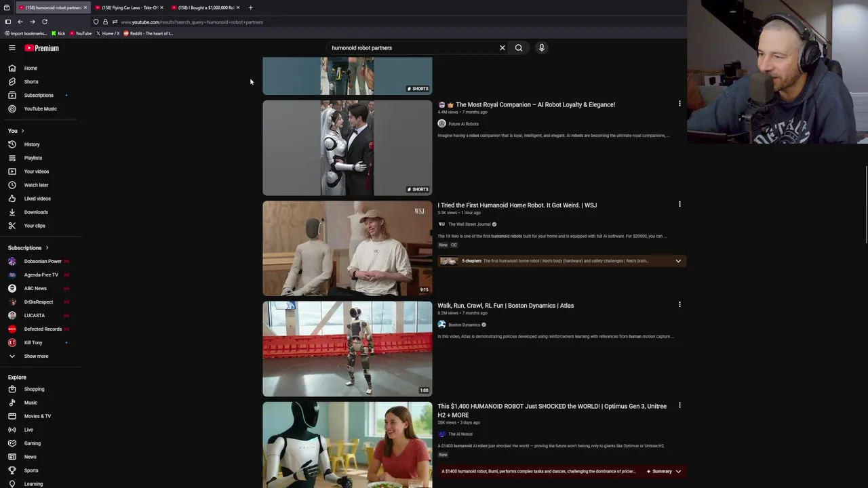Open Home / X bookmark

coord(108,33)
